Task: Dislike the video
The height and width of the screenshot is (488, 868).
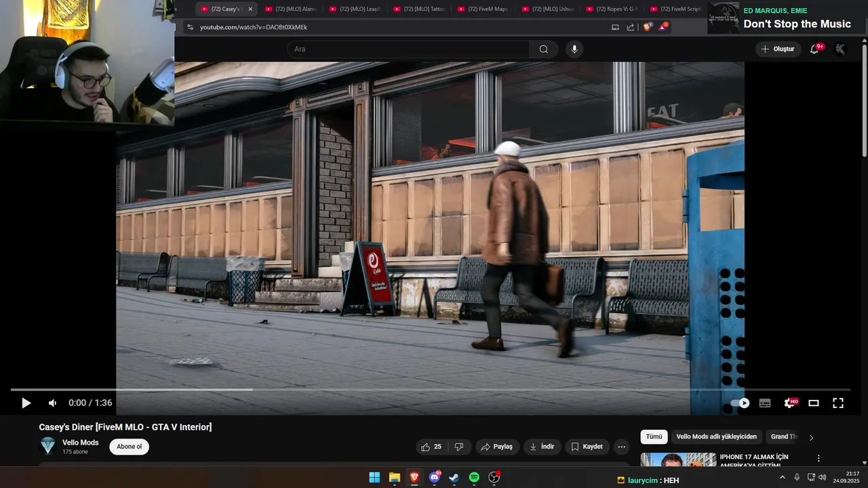Action: pos(459,447)
